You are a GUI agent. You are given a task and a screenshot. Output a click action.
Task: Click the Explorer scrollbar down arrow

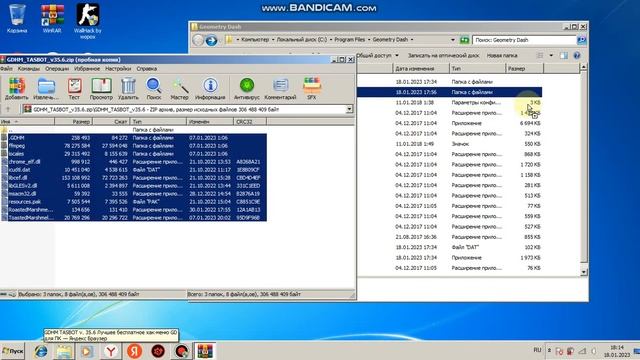584,272
